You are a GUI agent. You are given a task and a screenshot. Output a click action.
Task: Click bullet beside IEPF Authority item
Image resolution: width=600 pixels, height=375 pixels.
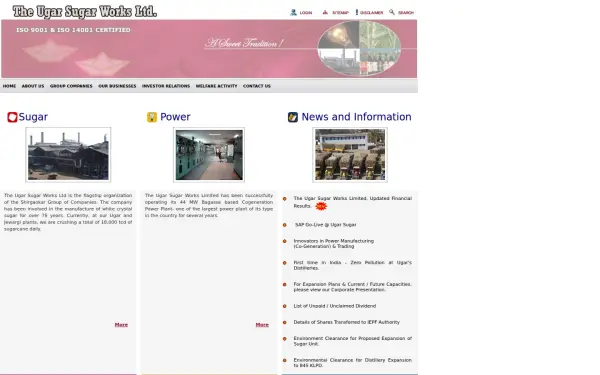(285, 322)
